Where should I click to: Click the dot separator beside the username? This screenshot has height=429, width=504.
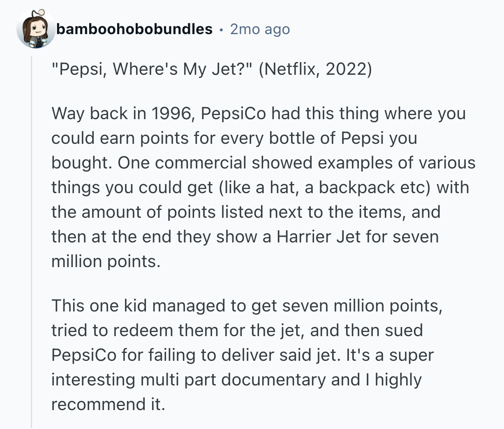click(x=221, y=30)
